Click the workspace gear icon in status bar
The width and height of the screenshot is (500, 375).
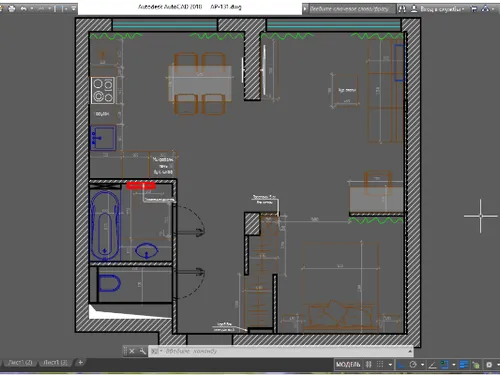(x=489, y=365)
